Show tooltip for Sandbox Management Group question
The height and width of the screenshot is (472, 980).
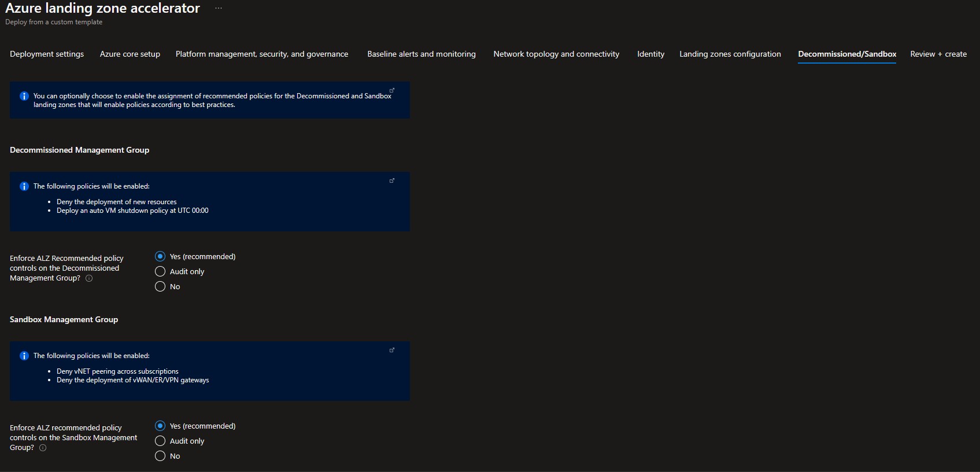click(x=43, y=448)
